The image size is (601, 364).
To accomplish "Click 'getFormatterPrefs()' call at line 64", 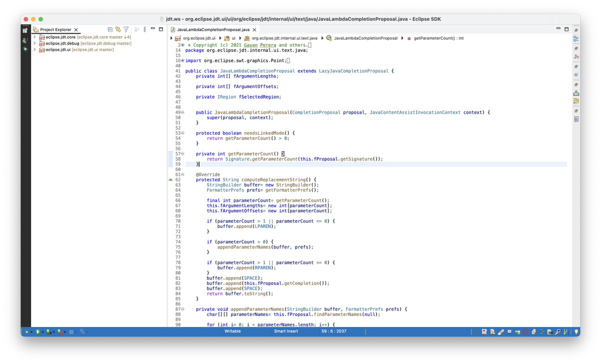I will click(x=290, y=190).
